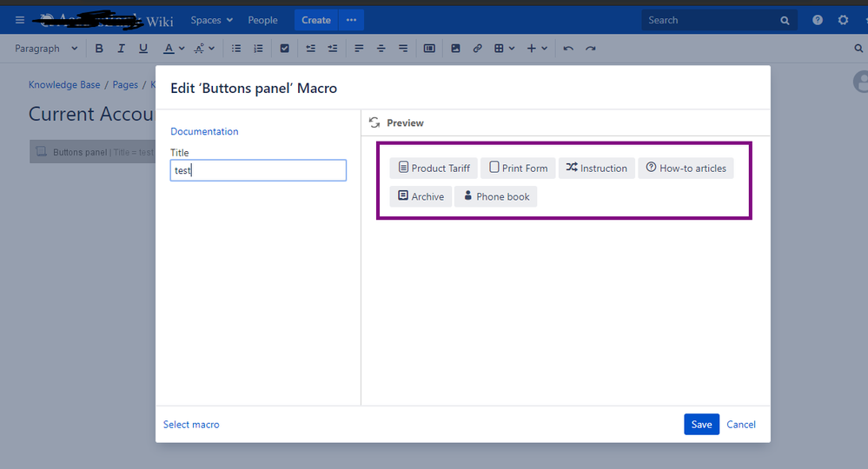Image resolution: width=868 pixels, height=469 pixels.
Task: Select the Buttons panel macro placeholder
Action: coord(92,151)
